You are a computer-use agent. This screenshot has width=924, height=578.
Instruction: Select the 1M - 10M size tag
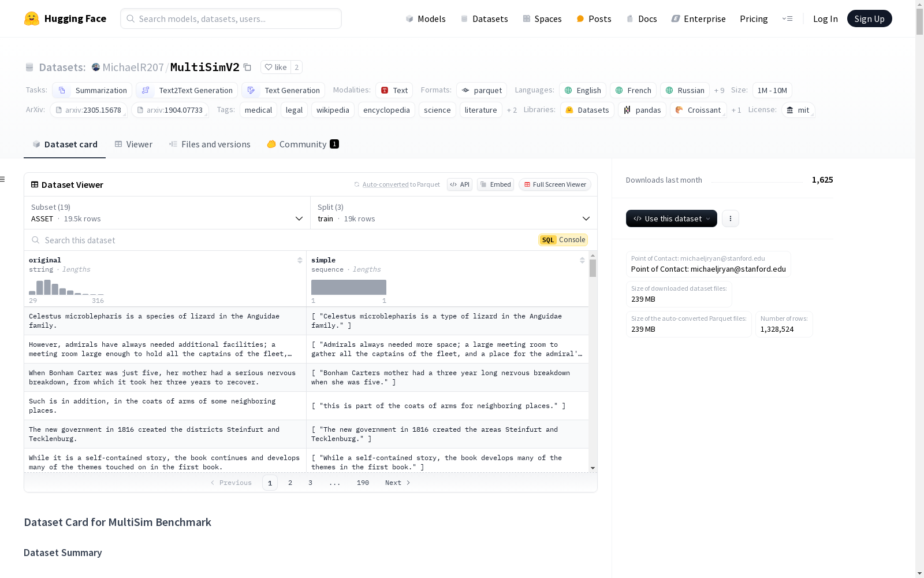772,90
